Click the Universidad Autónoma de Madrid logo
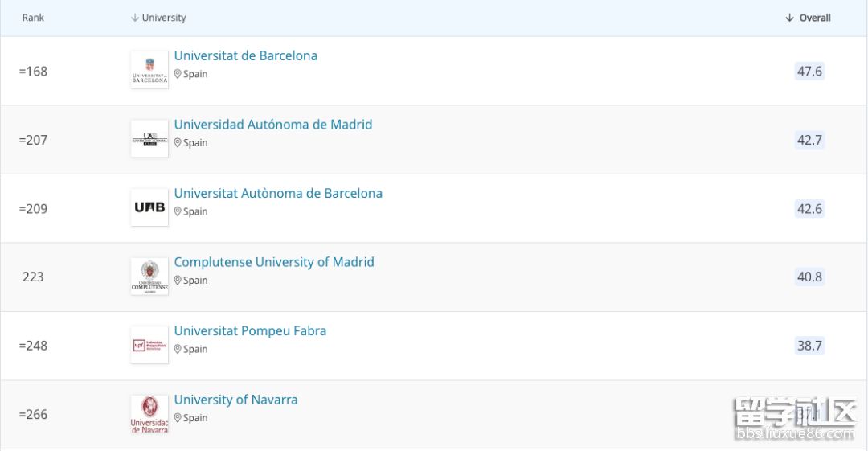Image resolution: width=868 pixels, height=451 pixels. [149, 139]
